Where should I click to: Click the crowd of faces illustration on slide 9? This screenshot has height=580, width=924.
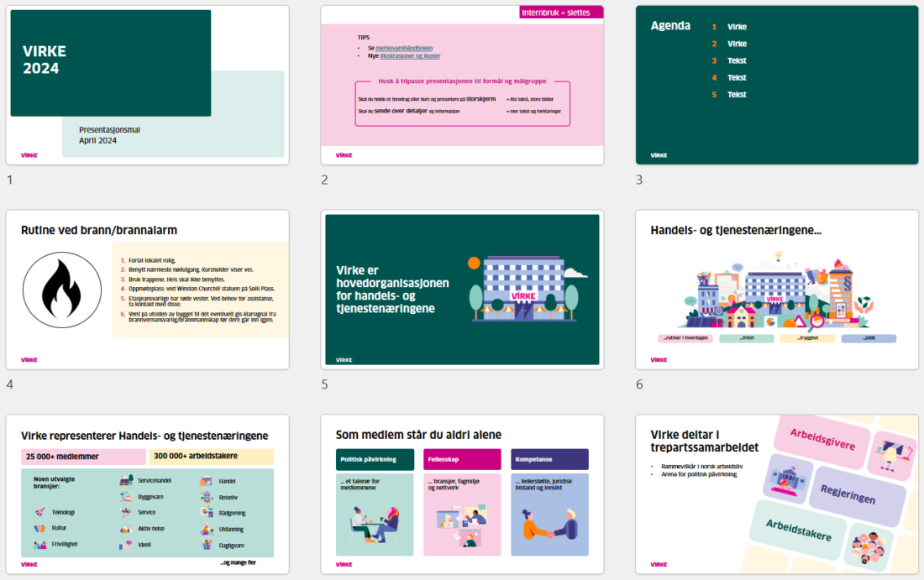pyautogui.click(x=869, y=547)
